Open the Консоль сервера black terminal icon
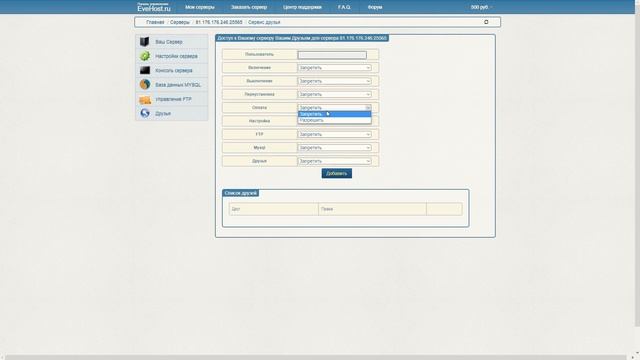Screen dimensions: 640x360 (144, 70)
